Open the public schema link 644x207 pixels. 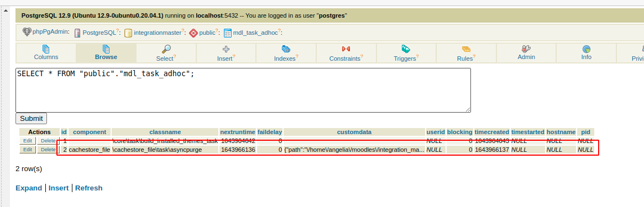click(207, 33)
